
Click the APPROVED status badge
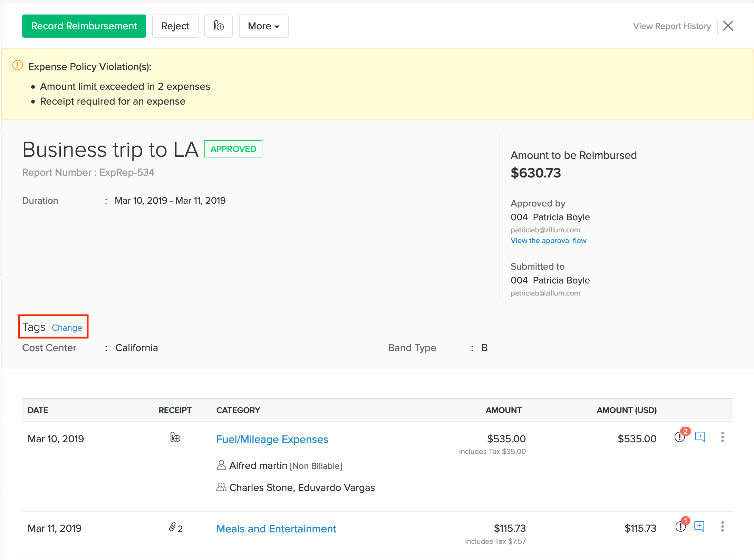coord(233,149)
